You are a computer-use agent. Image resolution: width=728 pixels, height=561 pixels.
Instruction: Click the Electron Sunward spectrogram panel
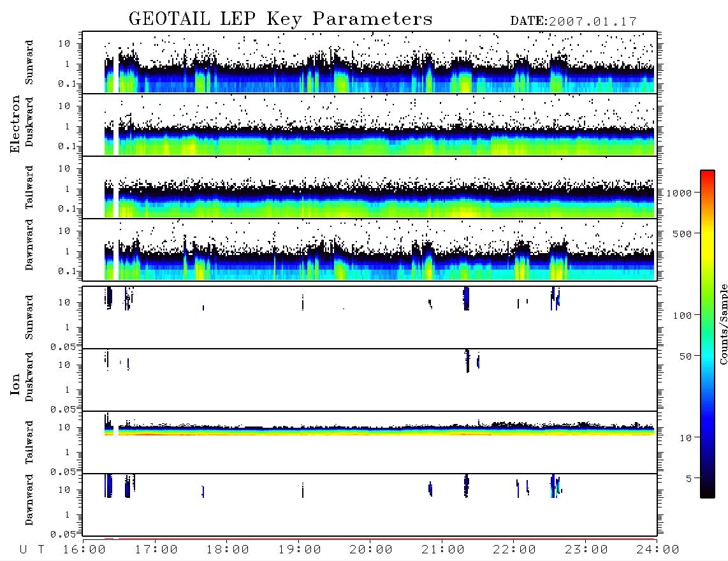pos(370,62)
